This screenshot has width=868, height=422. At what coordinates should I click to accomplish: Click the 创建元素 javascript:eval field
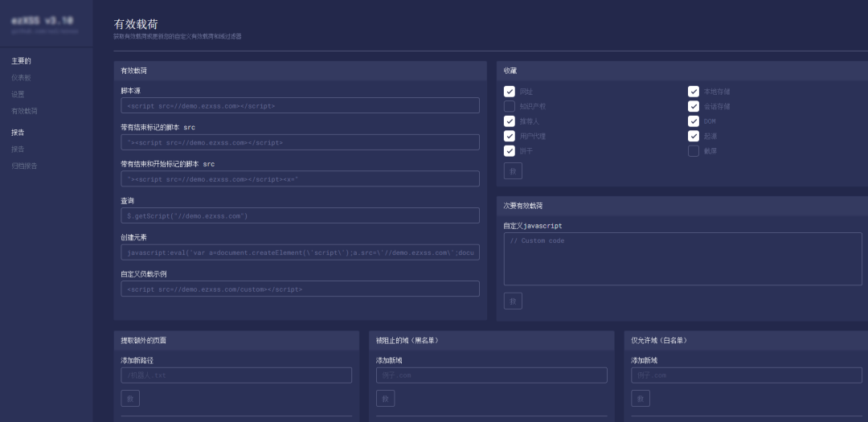300,252
